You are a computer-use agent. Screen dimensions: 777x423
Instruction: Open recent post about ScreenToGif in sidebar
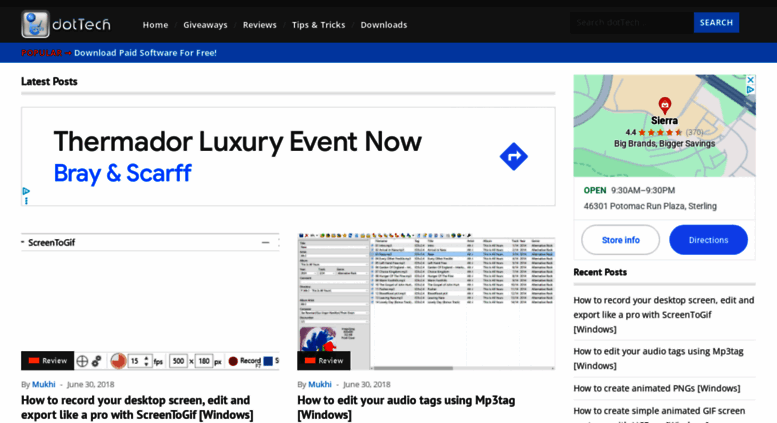click(x=664, y=315)
